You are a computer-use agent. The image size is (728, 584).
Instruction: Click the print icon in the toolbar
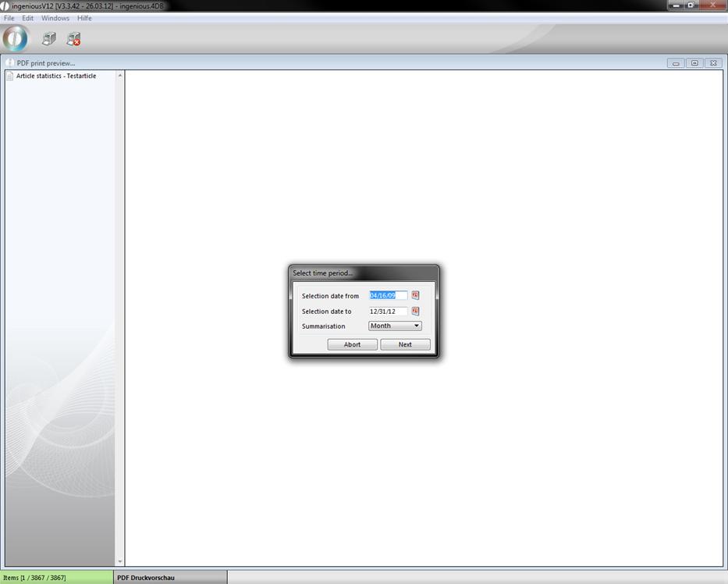49,38
